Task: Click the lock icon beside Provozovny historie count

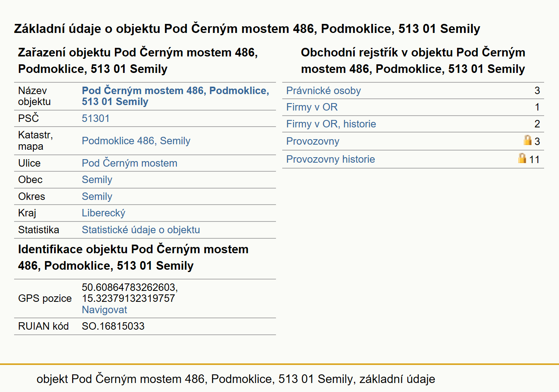Action: pyautogui.click(x=522, y=158)
